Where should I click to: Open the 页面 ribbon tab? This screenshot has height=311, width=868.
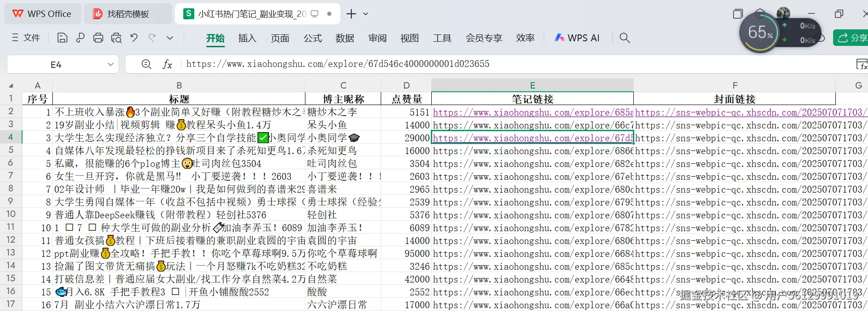[280, 38]
